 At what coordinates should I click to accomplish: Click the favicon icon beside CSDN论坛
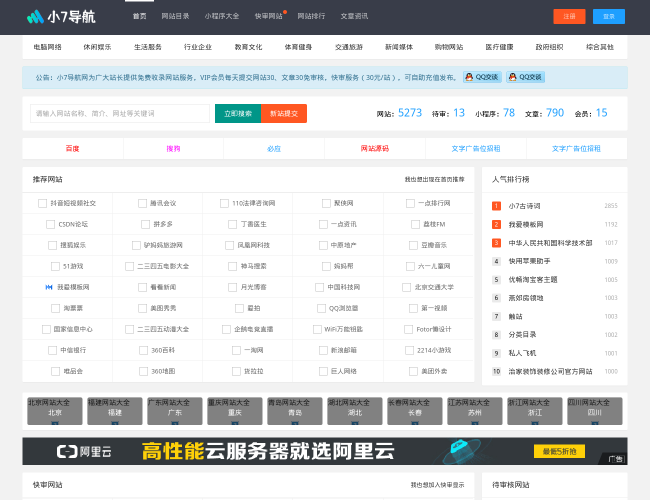click(x=51, y=224)
